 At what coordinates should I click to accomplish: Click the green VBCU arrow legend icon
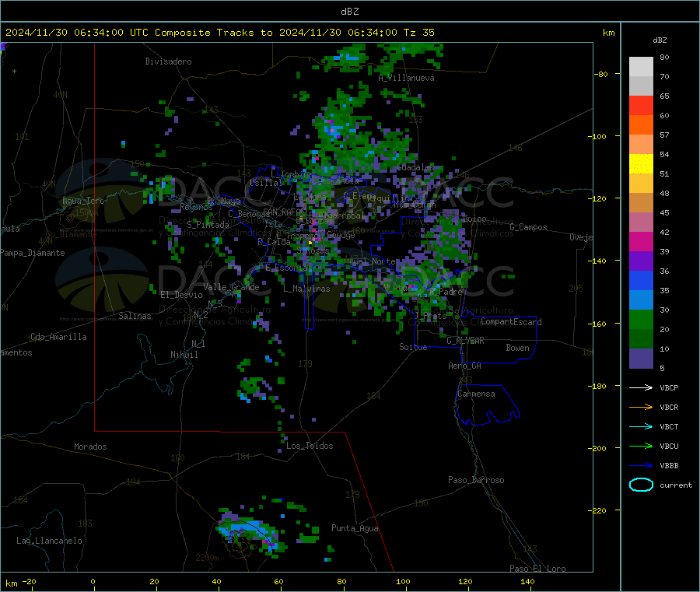[641, 446]
